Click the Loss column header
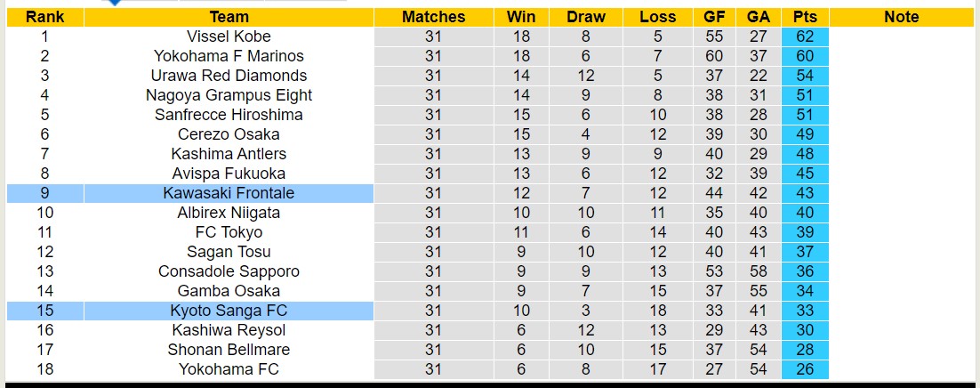The image size is (980, 388). 657,17
